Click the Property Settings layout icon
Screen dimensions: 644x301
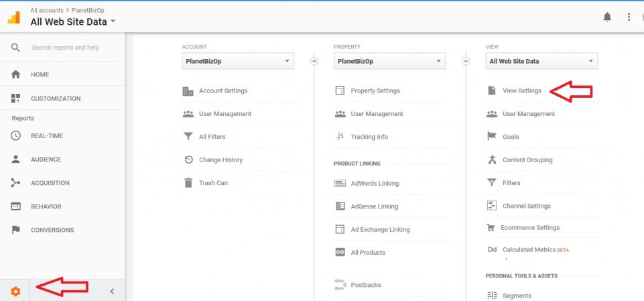(340, 91)
